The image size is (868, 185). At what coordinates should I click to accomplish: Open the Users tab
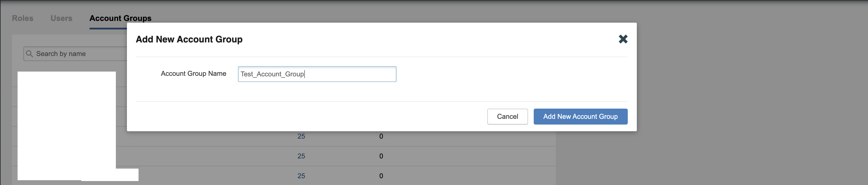click(x=61, y=18)
